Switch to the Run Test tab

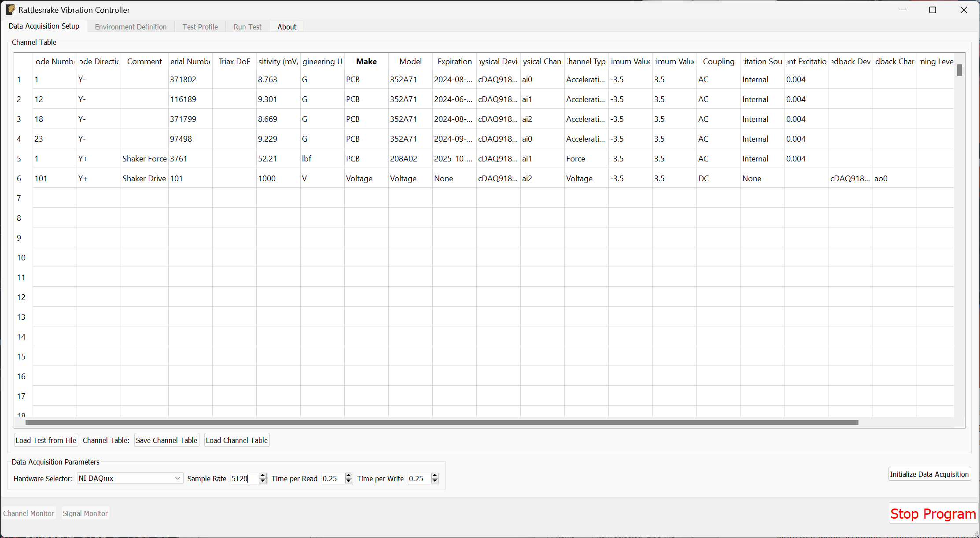[247, 26]
